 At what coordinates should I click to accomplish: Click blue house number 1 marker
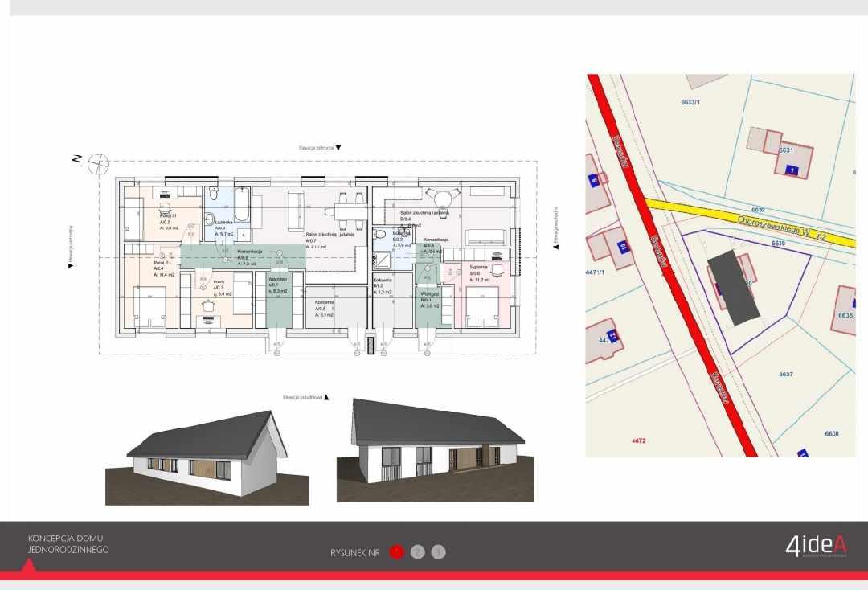pos(792,170)
